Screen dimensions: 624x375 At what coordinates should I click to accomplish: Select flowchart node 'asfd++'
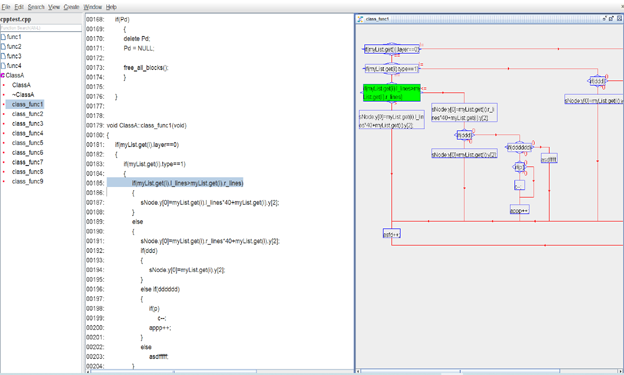(392, 234)
